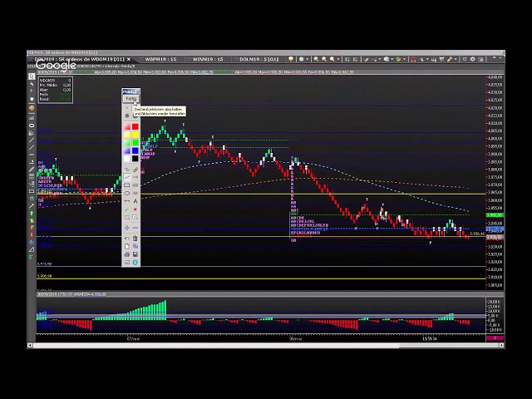Select the straight line drawing tool

click(127, 177)
